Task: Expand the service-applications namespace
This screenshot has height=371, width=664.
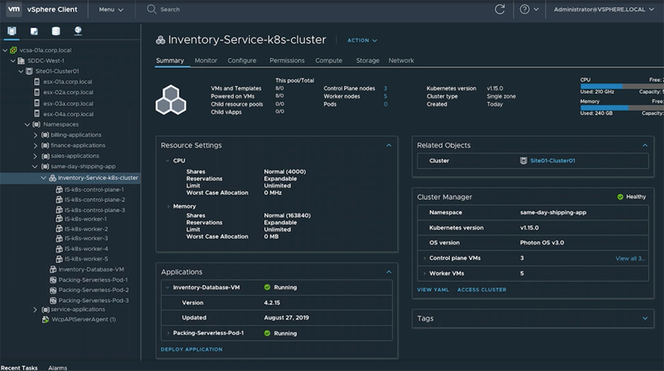Action: pos(36,310)
